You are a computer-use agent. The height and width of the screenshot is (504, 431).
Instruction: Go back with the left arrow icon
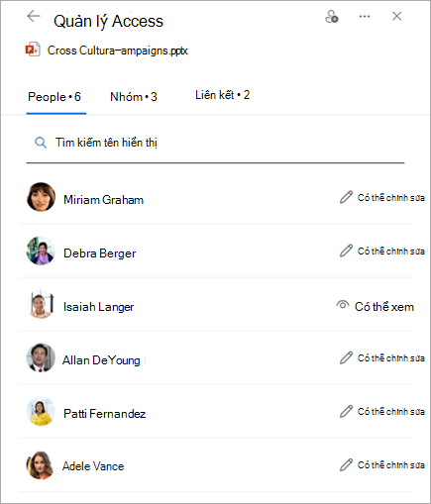tap(34, 16)
